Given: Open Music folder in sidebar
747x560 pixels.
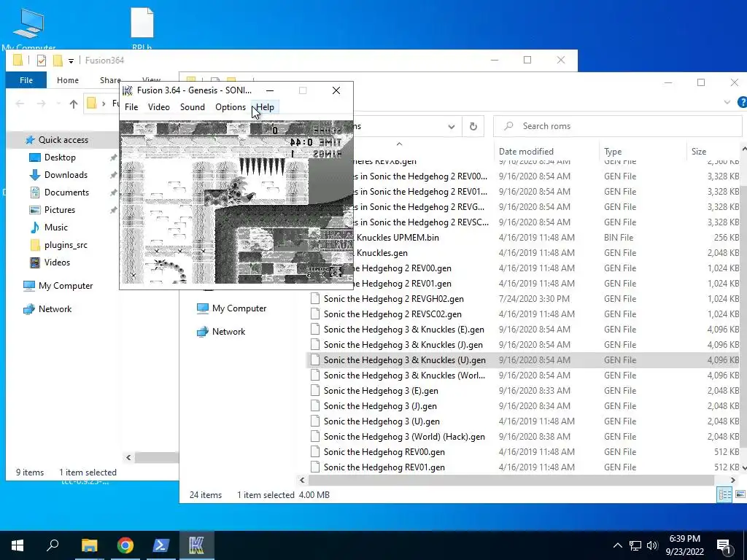Looking at the screenshot, I should (55, 227).
